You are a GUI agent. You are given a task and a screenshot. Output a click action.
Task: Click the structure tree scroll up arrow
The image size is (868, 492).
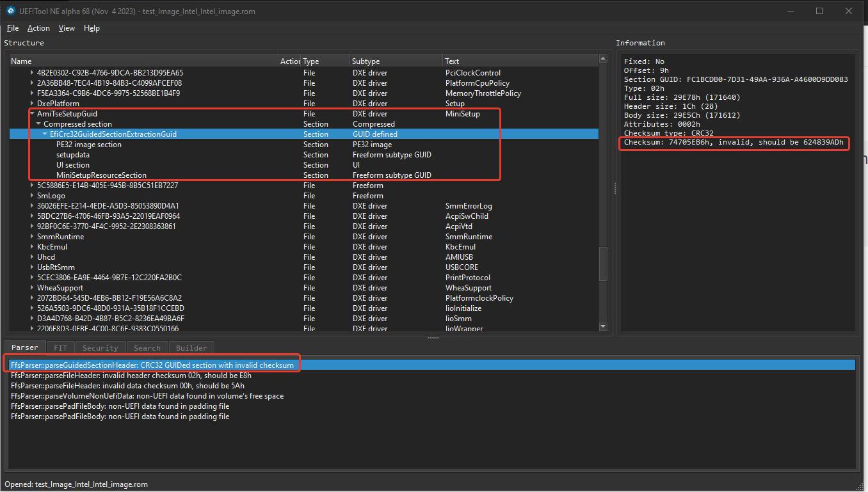coord(603,60)
